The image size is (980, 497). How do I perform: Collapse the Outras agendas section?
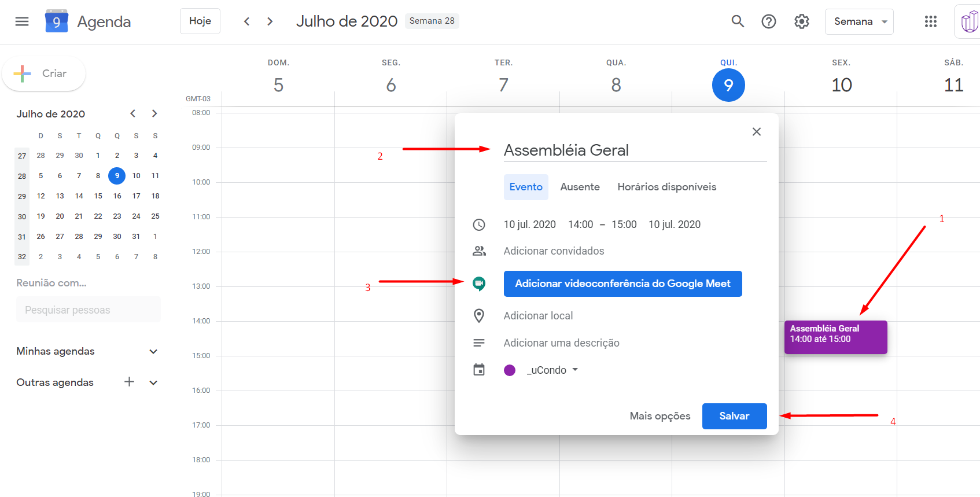point(153,382)
